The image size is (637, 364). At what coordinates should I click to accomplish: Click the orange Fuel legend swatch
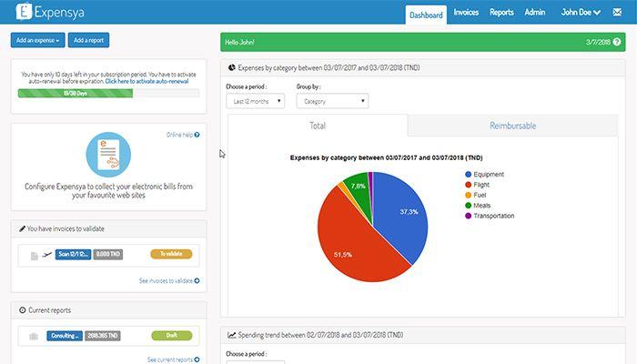pyautogui.click(x=468, y=195)
